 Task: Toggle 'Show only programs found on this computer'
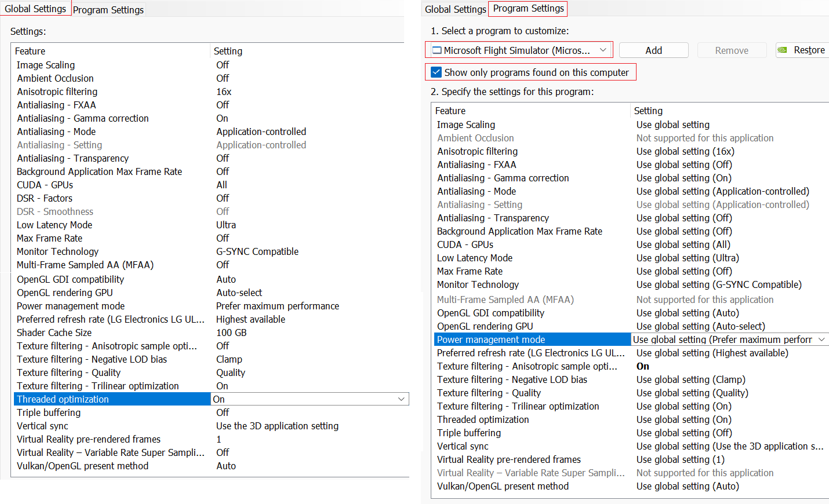pos(437,72)
